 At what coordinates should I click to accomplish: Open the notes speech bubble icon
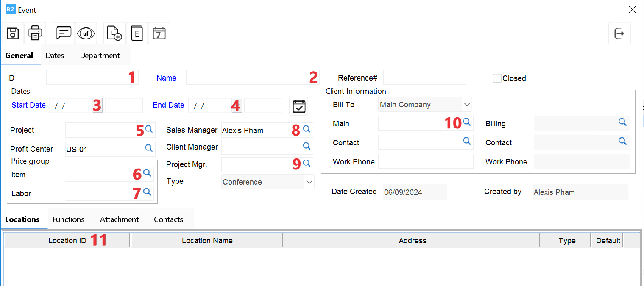(64, 33)
